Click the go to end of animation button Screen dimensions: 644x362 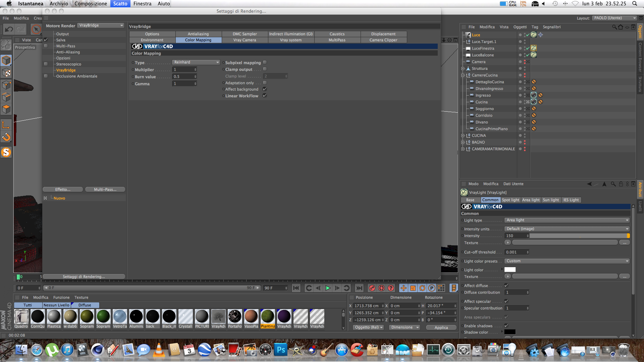pos(359,288)
